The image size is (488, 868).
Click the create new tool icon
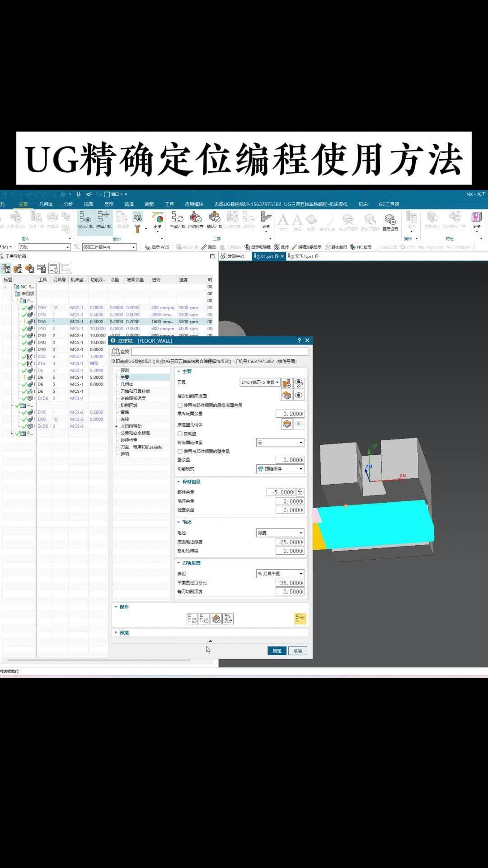[286, 383]
